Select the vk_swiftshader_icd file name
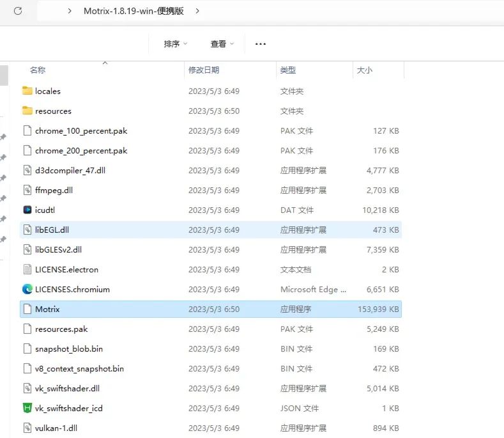This screenshot has height=438, width=504. tap(69, 409)
